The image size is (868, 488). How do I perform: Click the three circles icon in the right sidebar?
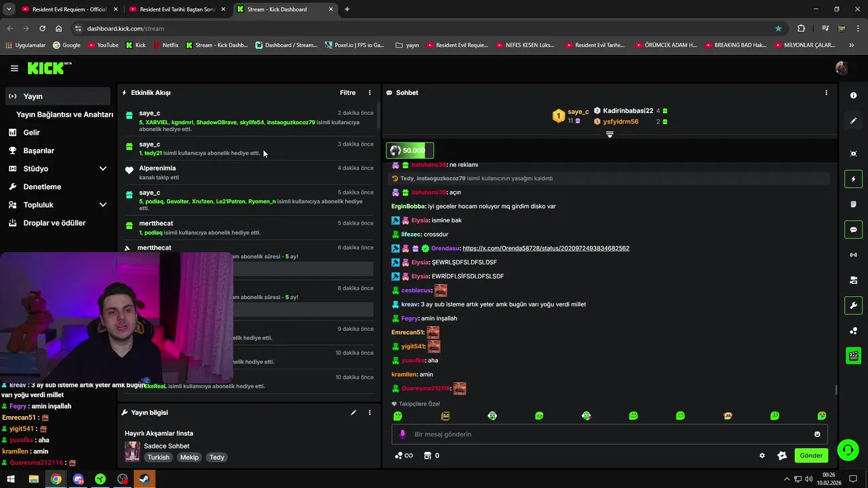[x=853, y=331]
